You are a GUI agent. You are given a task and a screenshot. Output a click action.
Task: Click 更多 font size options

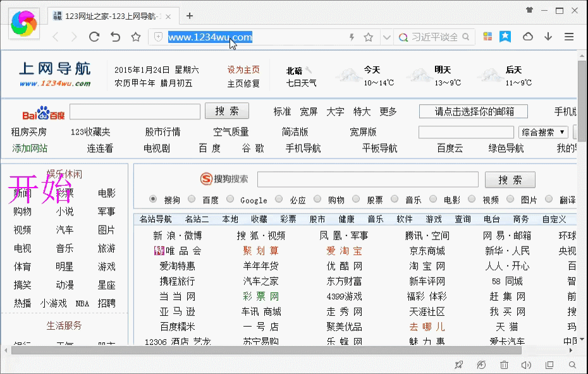point(388,111)
